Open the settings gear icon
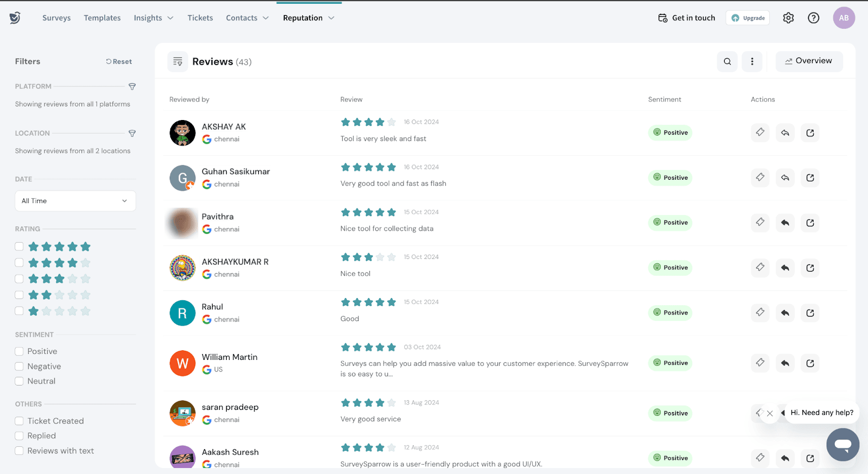Image resolution: width=868 pixels, height=474 pixels. pyautogui.click(x=788, y=18)
